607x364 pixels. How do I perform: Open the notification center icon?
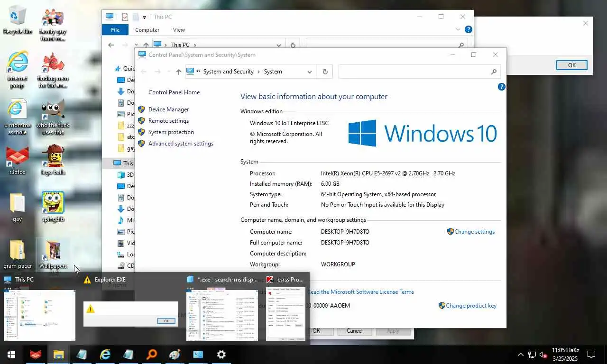click(591, 354)
